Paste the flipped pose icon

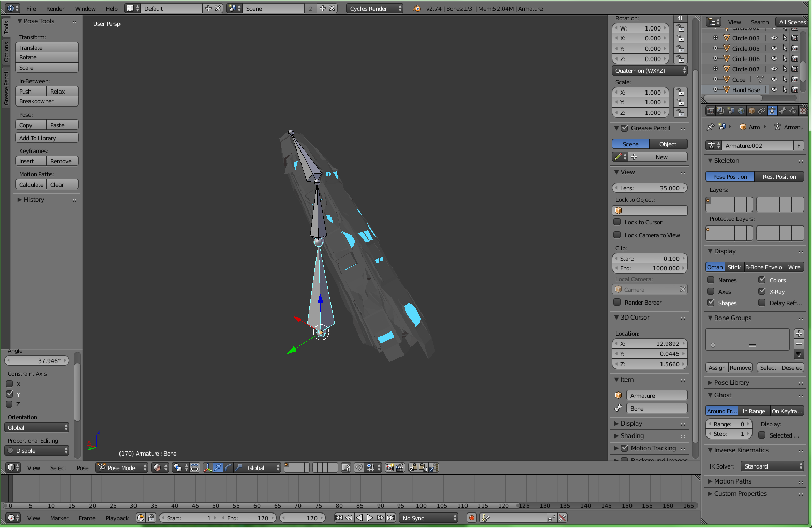click(x=433, y=467)
